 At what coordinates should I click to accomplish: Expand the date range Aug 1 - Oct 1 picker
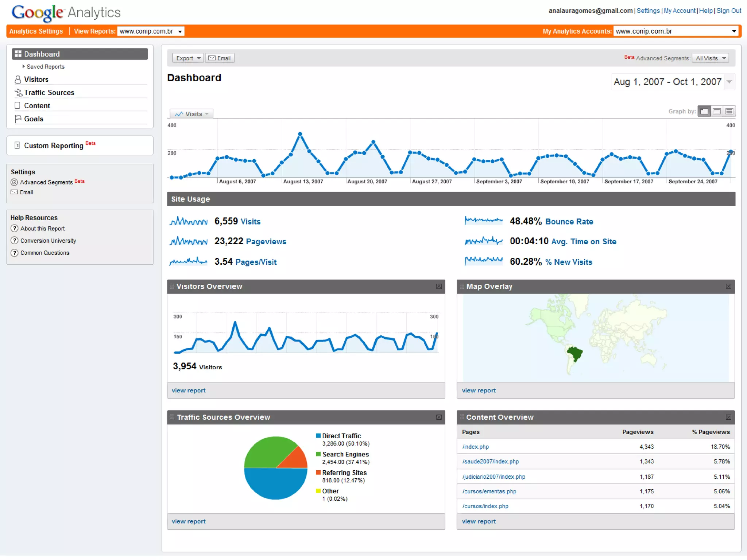click(x=729, y=82)
